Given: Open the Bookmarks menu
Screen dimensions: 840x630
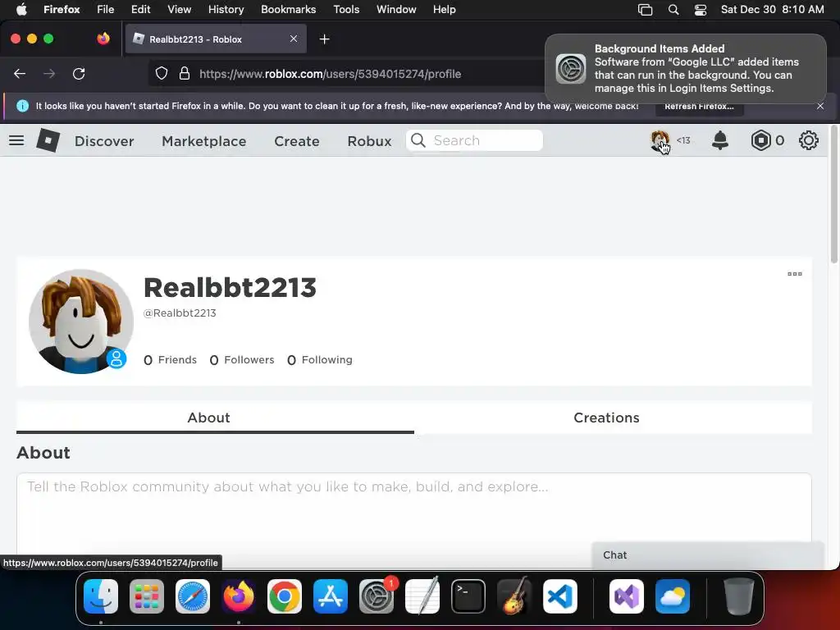Looking at the screenshot, I should (x=288, y=9).
